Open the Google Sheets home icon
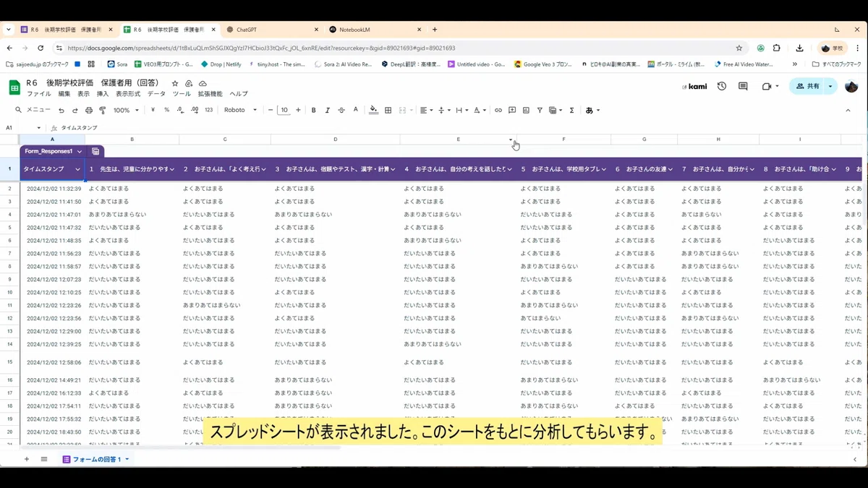Image resolution: width=868 pixels, height=488 pixels. (14, 87)
